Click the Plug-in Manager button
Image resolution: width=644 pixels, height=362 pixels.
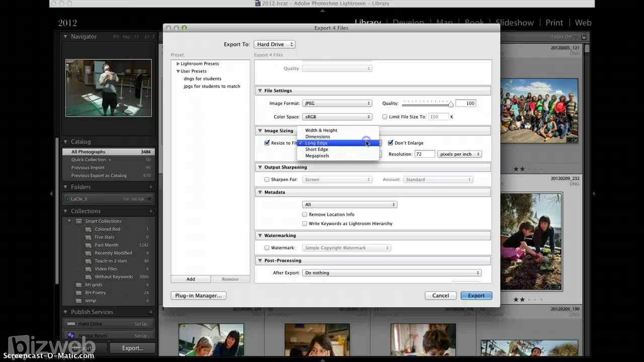(198, 296)
